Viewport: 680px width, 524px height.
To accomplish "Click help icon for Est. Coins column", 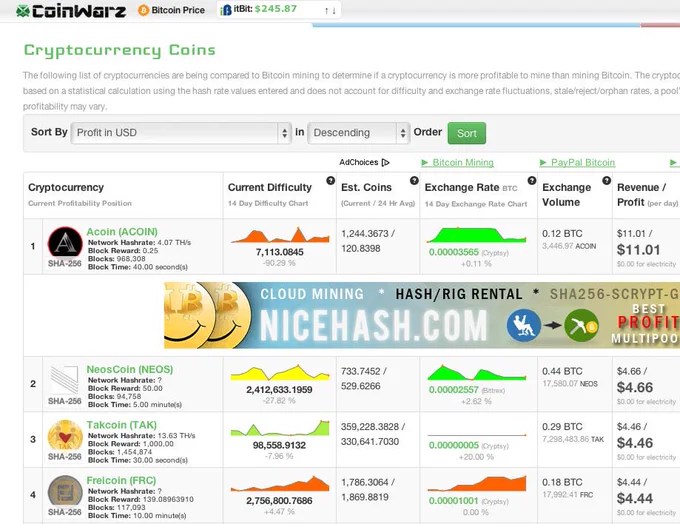I will pyautogui.click(x=414, y=180).
